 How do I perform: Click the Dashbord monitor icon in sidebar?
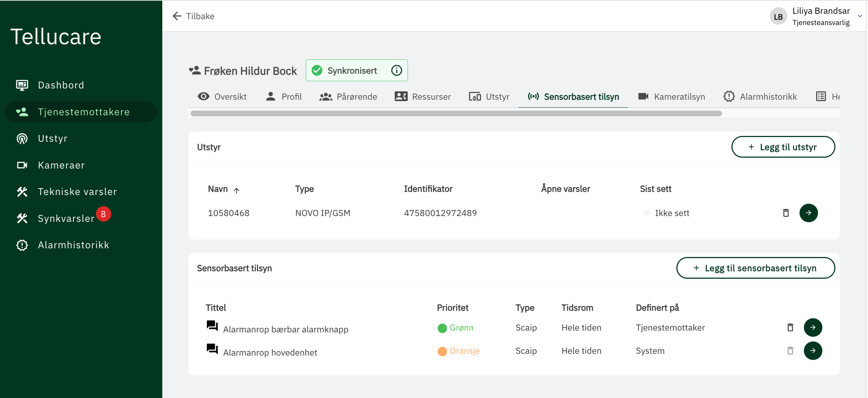22,85
